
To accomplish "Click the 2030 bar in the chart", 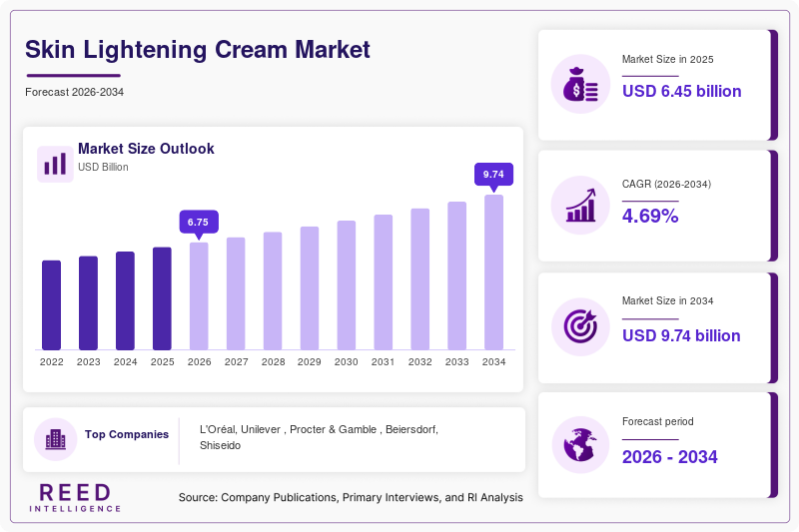I will click(347, 285).
